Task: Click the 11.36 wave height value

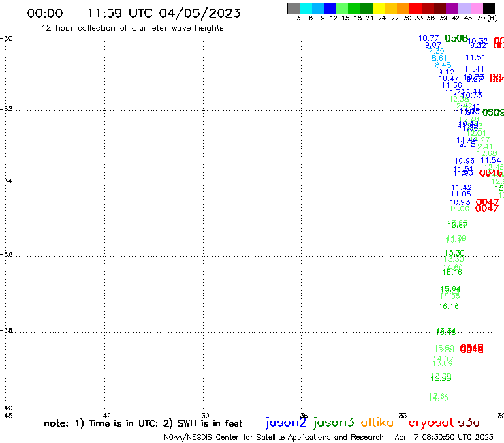Action: pyautogui.click(x=452, y=85)
